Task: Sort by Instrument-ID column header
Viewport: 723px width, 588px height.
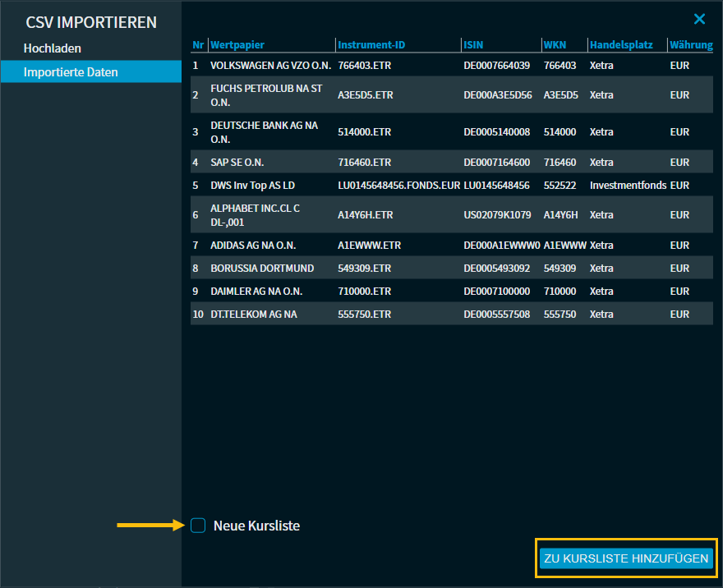Action: click(371, 44)
